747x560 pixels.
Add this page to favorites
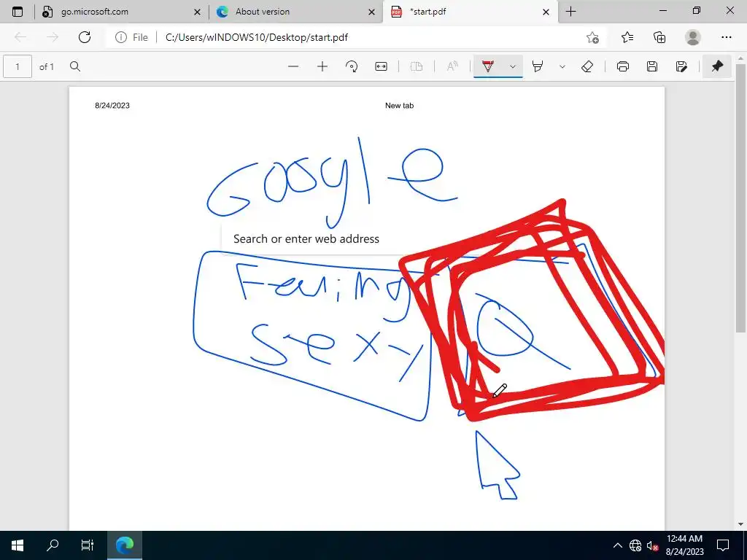click(x=592, y=37)
